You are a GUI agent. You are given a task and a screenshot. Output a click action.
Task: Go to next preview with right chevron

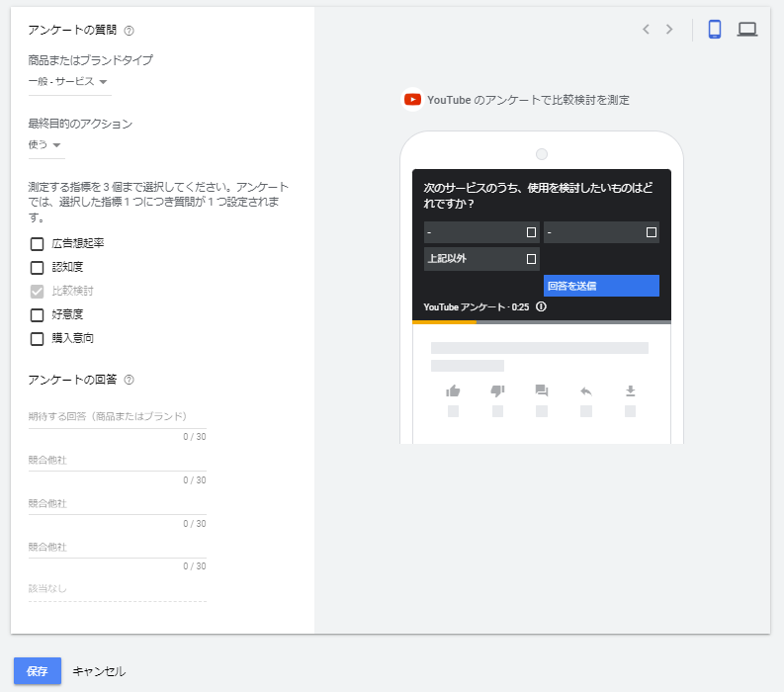point(669,29)
